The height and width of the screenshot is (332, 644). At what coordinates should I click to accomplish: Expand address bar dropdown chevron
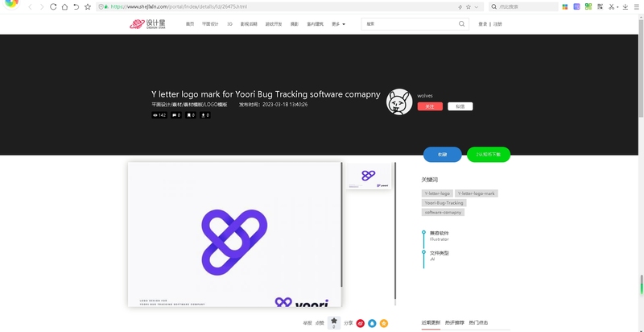[477, 7]
